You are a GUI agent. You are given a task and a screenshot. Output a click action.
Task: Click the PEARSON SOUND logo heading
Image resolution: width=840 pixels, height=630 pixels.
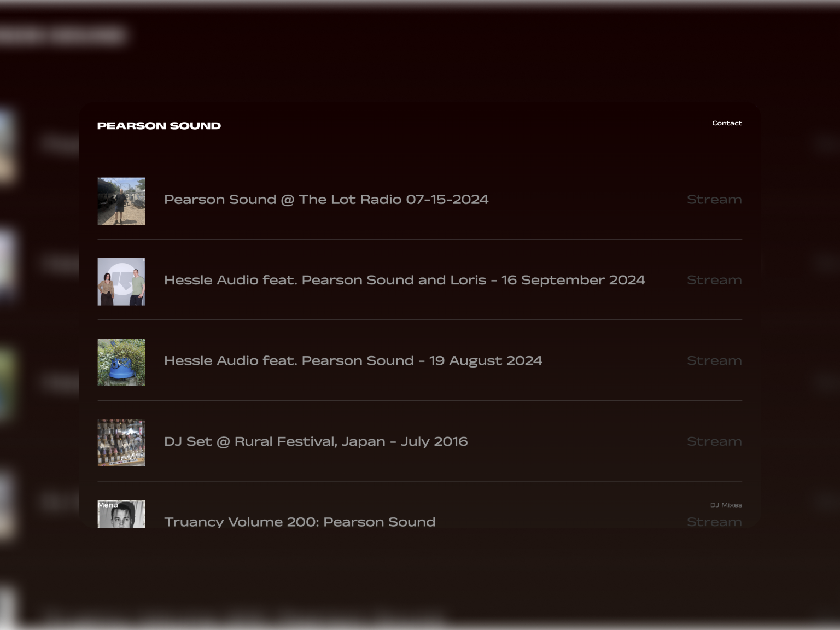[159, 126]
